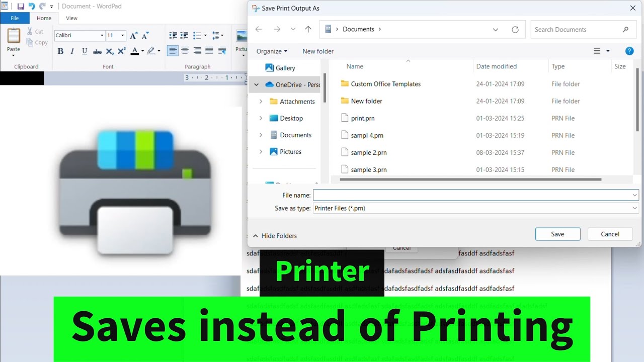
Task: Open the line spacing dropdown
Action: [218, 36]
